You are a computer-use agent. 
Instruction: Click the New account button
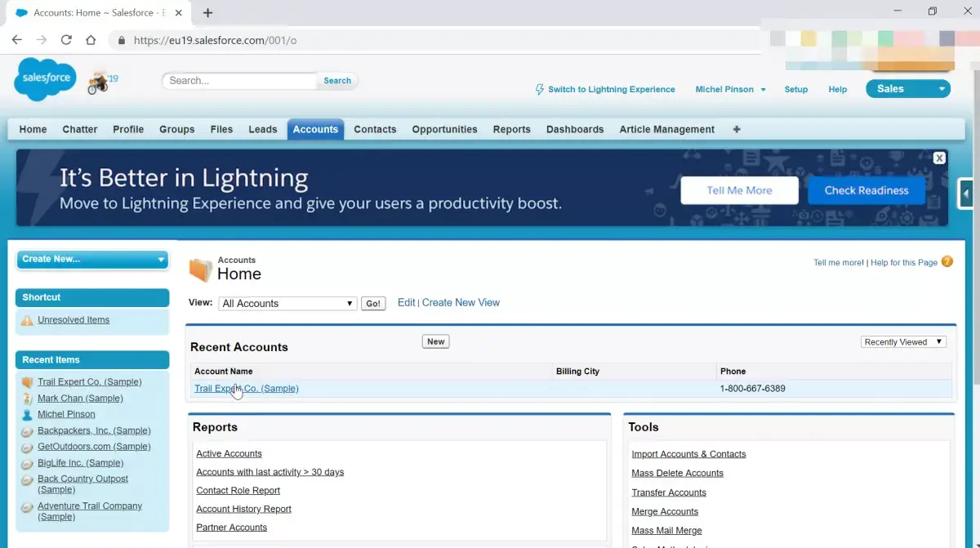point(436,341)
